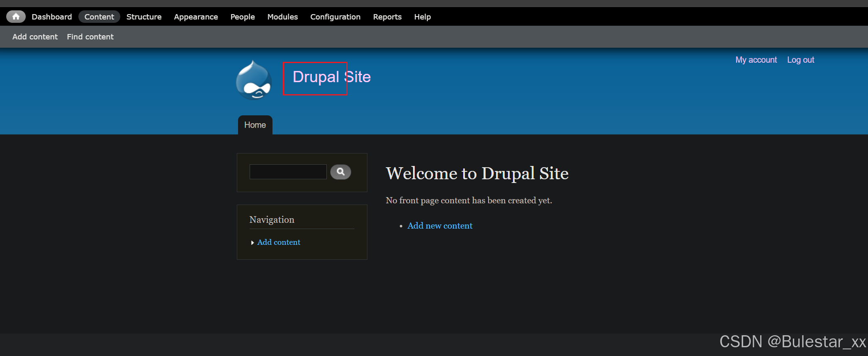Click Add content in Navigation block

[x=279, y=242]
